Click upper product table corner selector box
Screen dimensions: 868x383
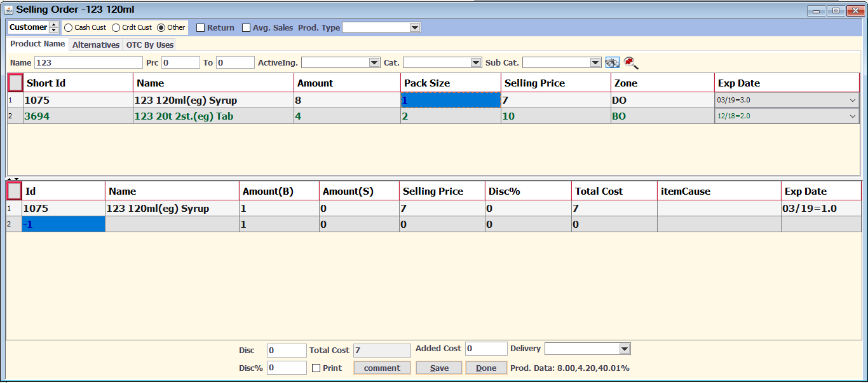pos(15,83)
